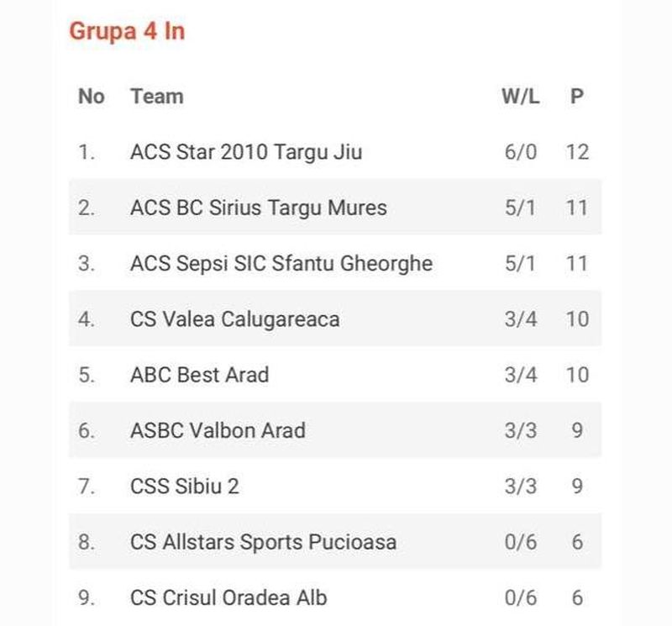Click the W/L column header
The height and width of the screenshot is (626, 672).
coord(520,96)
